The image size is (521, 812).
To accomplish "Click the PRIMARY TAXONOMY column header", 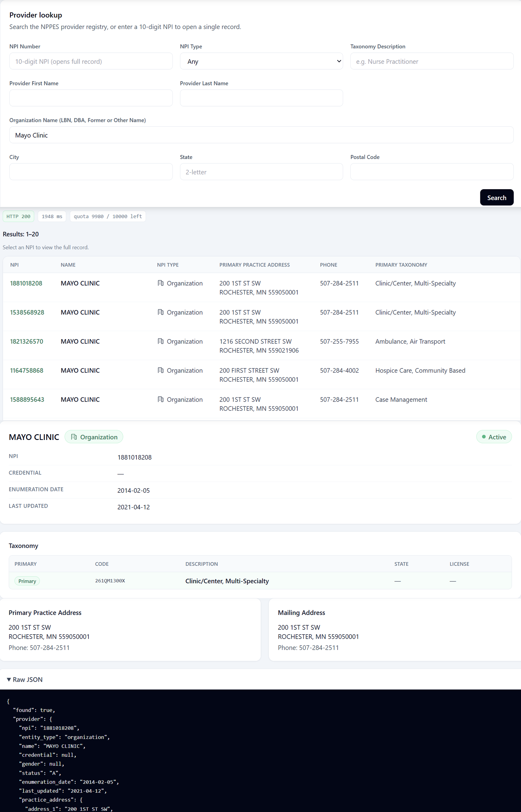I will pyautogui.click(x=401, y=265).
